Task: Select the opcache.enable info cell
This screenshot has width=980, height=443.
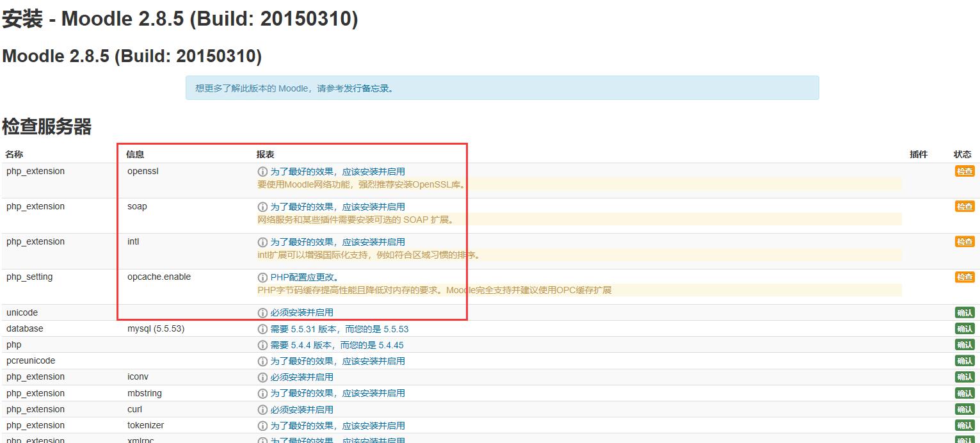Action: click(159, 277)
